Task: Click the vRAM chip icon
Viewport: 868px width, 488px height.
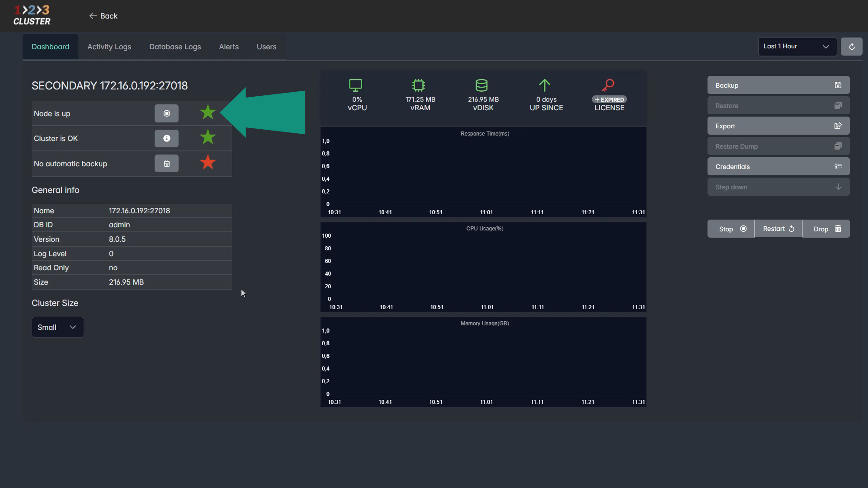Action: 419,85
